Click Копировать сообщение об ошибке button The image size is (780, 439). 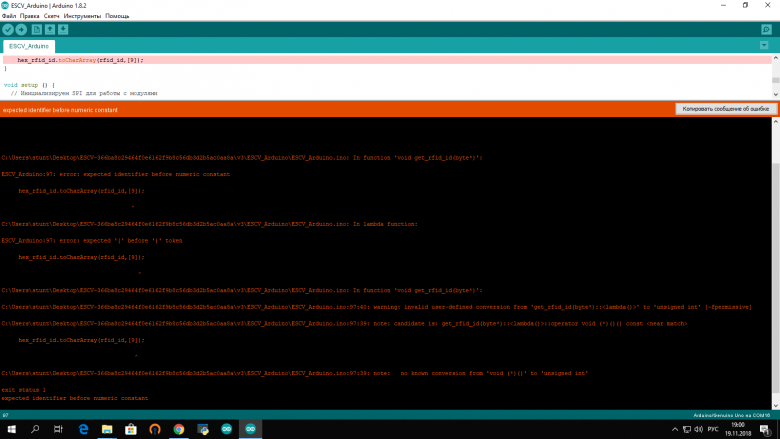tap(725, 109)
